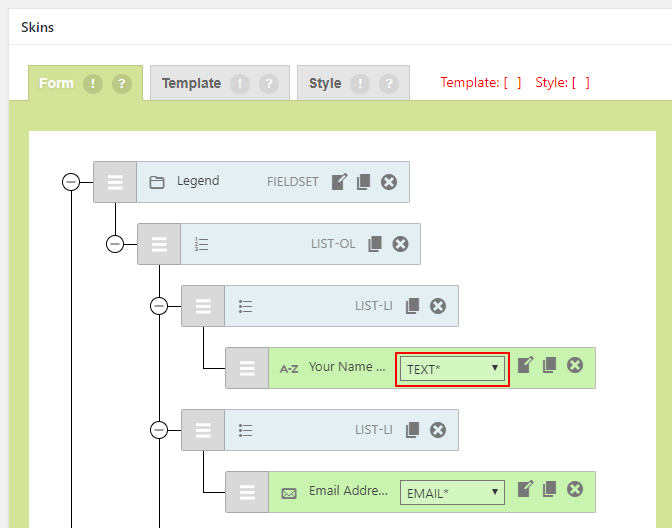Duplicate the LIST-OL item

point(375,244)
